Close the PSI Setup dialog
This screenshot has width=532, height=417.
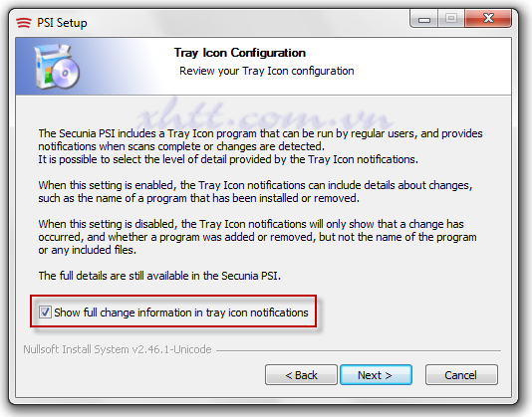488,19
